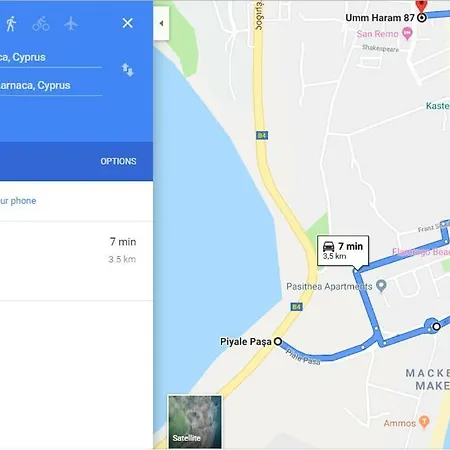Viewport: 450px width, 450px height.
Task: Click the red destination pin marker
Action: pos(422,6)
